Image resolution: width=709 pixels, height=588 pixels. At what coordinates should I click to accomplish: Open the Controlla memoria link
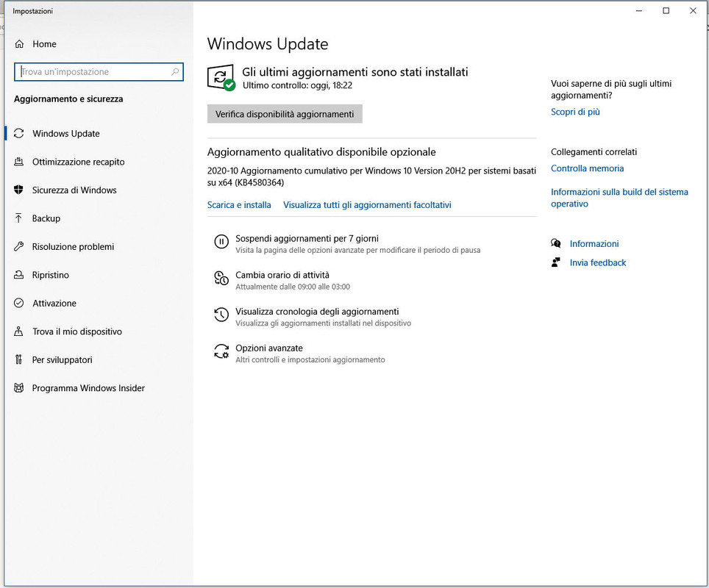coord(587,168)
